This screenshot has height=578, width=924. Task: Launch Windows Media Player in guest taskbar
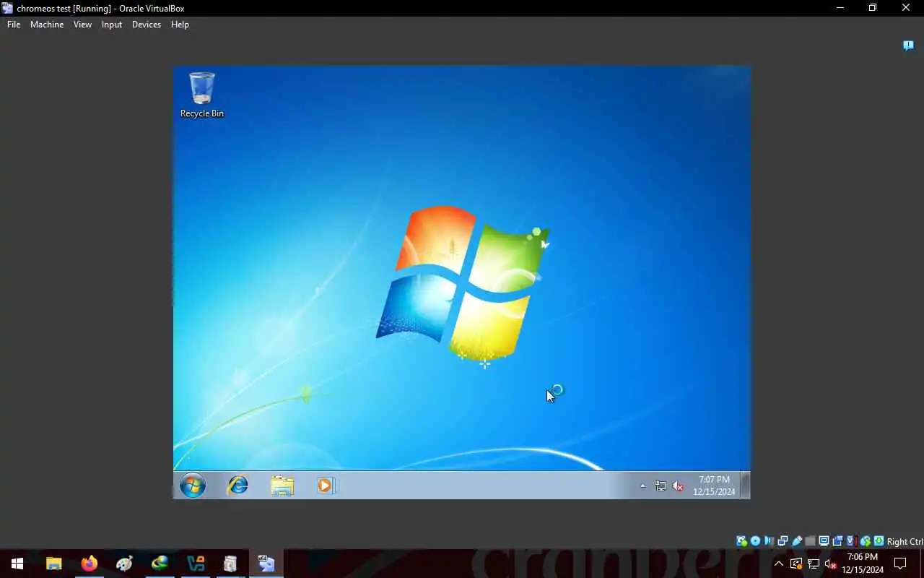(326, 486)
